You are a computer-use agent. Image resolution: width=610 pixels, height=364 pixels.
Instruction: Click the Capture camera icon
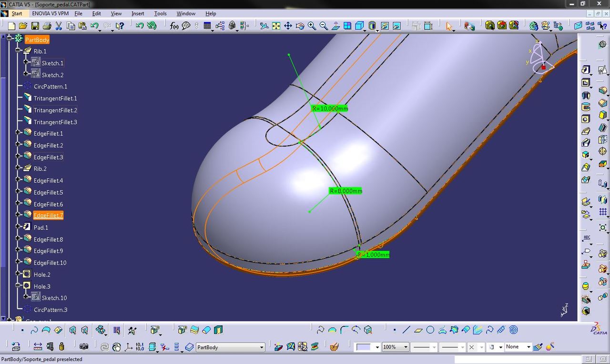click(84, 346)
